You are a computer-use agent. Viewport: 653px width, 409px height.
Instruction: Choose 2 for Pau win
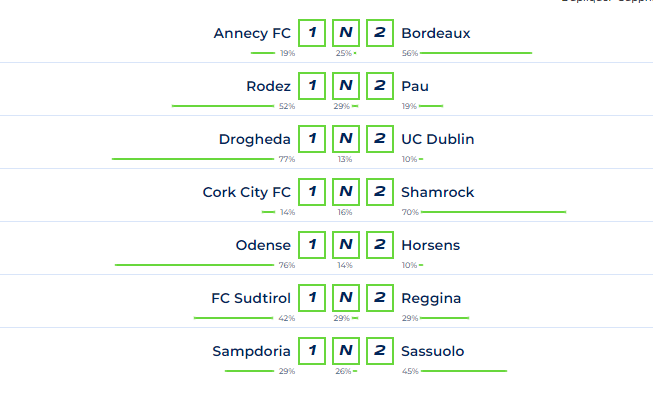(x=380, y=86)
